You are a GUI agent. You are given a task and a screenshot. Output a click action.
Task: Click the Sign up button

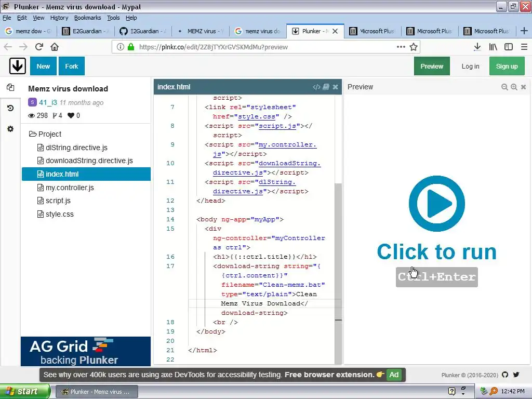pos(507,66)
